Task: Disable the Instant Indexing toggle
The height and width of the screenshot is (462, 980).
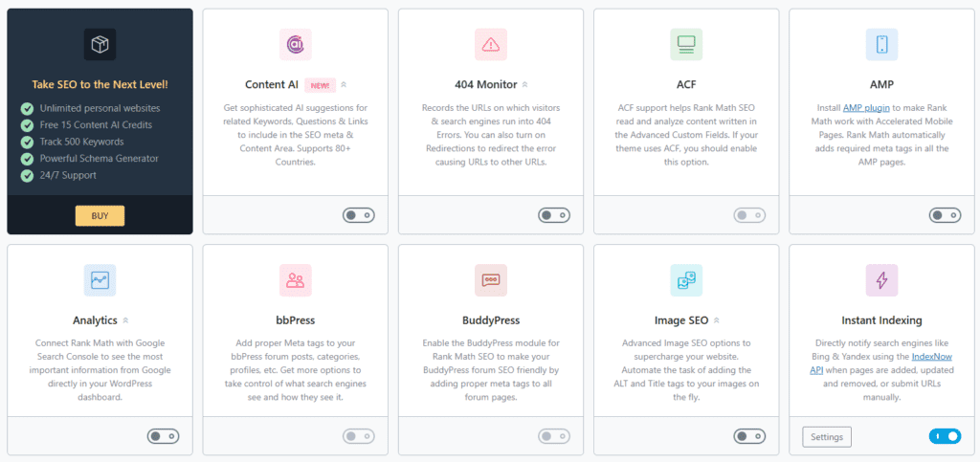Action: [945, 436]
